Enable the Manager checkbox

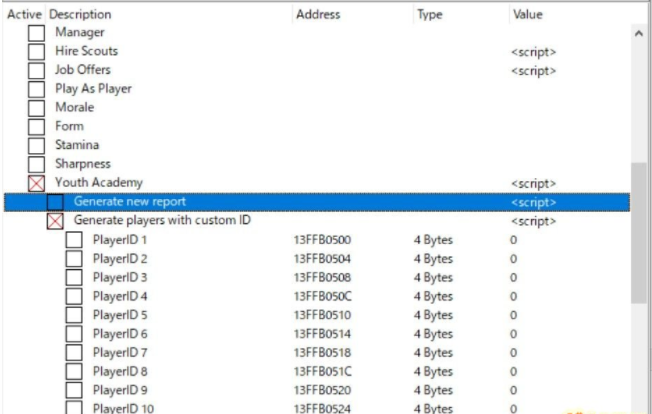[x=36, y=33]
